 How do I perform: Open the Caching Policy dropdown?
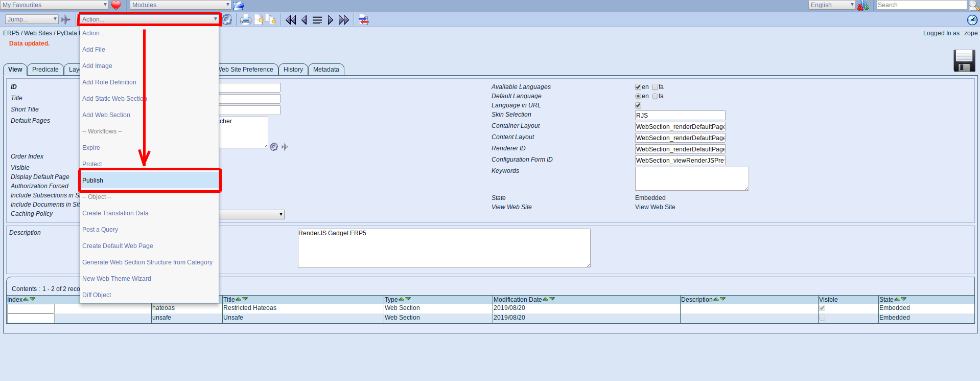[x=251, y=214]
